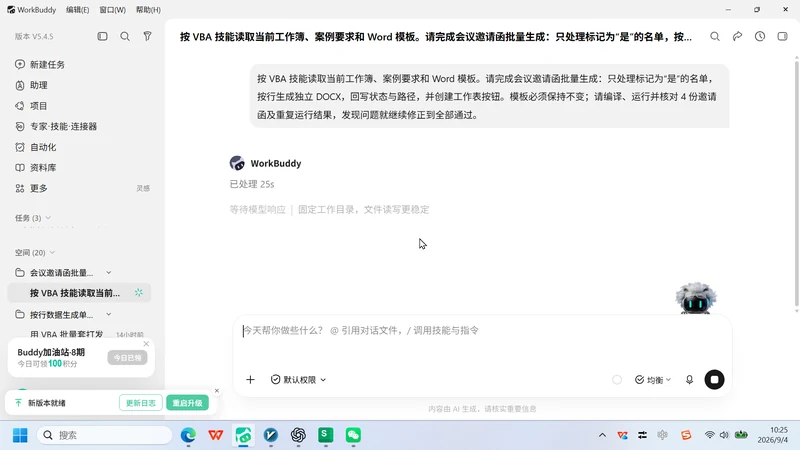Click the taskbar 搜索 search box
The width and height of the screenshot is (800, 450).
(105, 435)
